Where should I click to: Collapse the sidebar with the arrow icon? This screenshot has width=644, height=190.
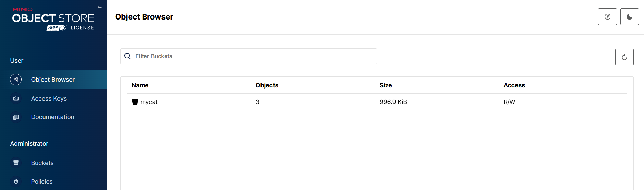[x=99, y=7]
